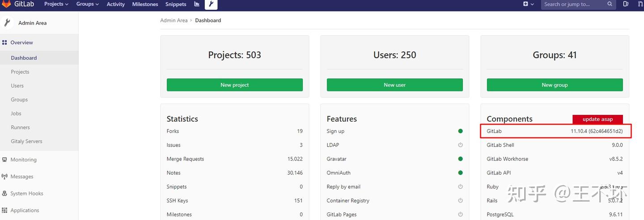This screenshot has width=644, height=220.
Task: Click the search magnifier icon
Action: point(610,4)
